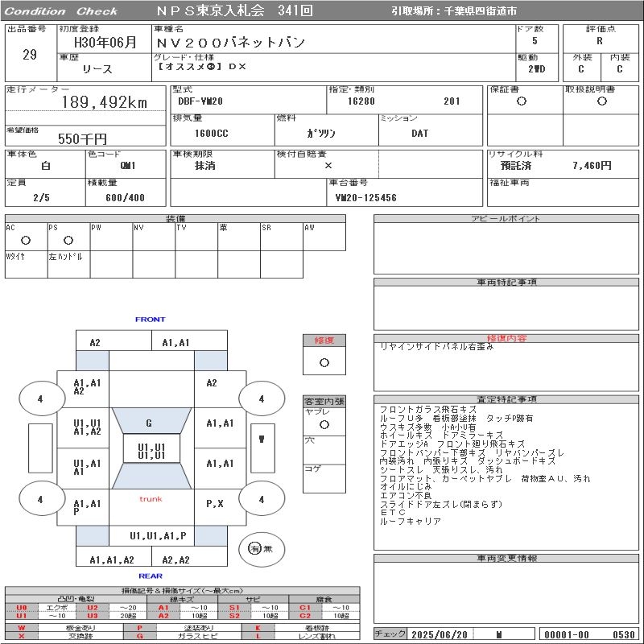Click the 189,492km mileage field
Screen dimensions: 644x644
click(x=105, y=102)
